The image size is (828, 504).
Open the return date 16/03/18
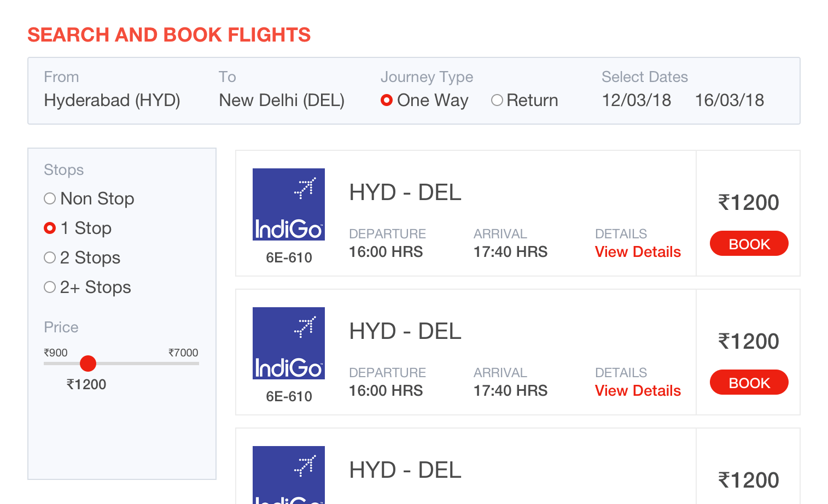tap(730, 101)
